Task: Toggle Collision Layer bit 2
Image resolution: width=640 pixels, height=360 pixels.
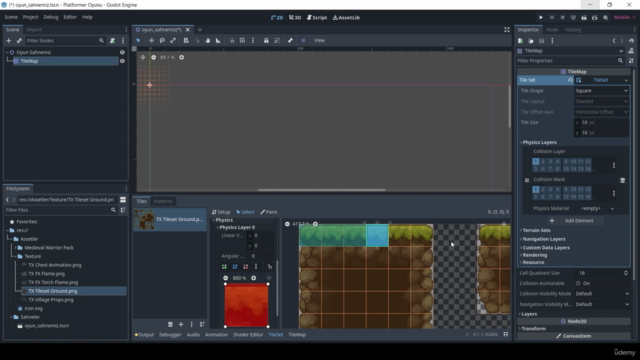Action: point(543,162)
